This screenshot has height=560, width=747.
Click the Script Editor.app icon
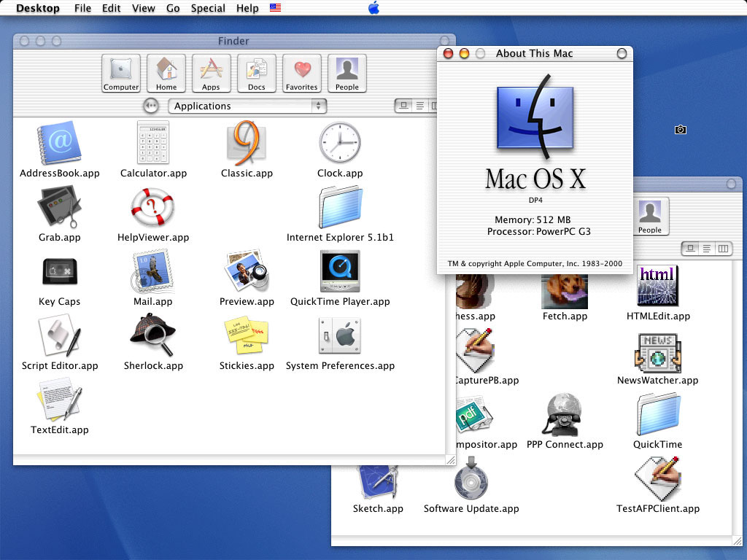point(60,335)
